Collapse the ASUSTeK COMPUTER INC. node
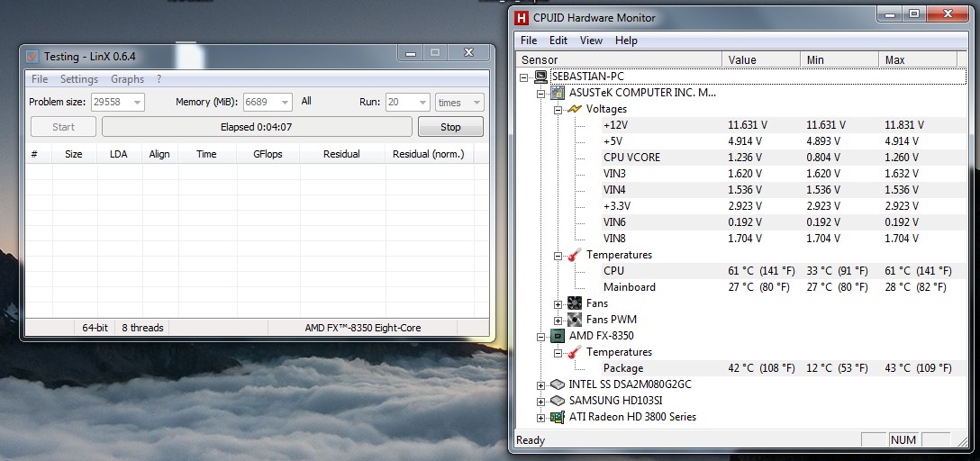 pos(541,93)
